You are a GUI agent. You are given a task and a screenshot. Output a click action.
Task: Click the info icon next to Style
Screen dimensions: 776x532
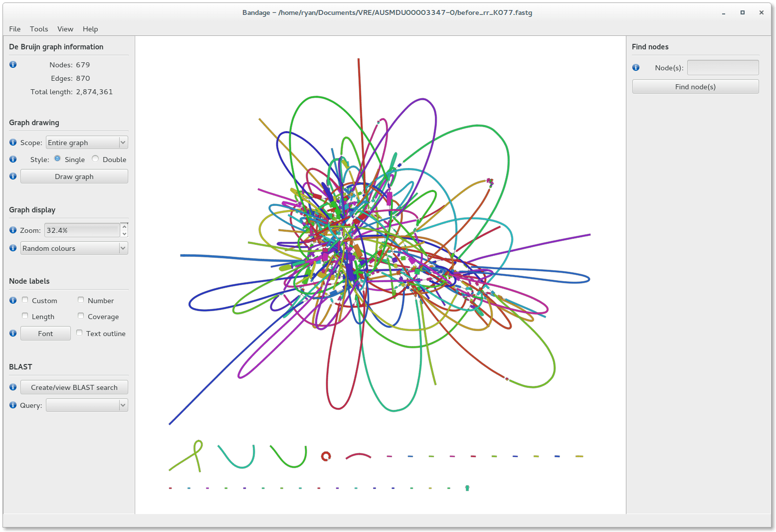pyautogui.click(x=13, y=159)
